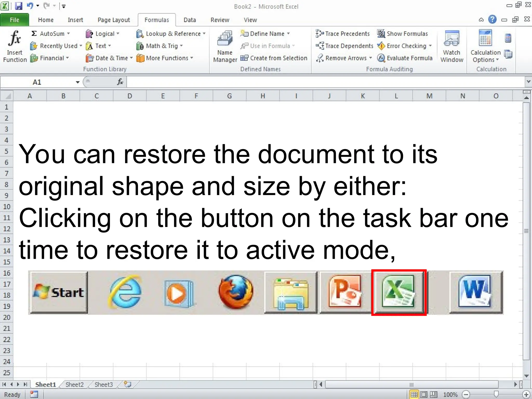Click the Save icon in quick access toolbar
The image size is (532, 399).
pyautogui.click(x=18, y=6)
